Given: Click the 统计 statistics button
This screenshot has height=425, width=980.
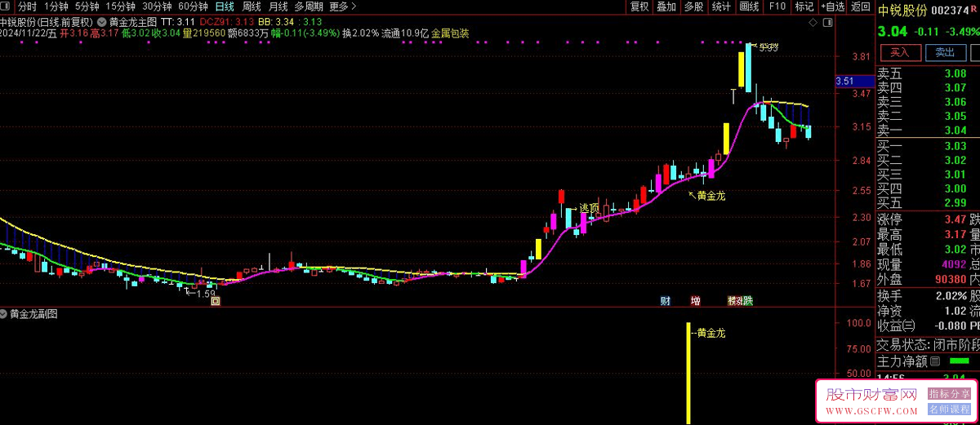Looking at the screenshot, I should (721, 7).
